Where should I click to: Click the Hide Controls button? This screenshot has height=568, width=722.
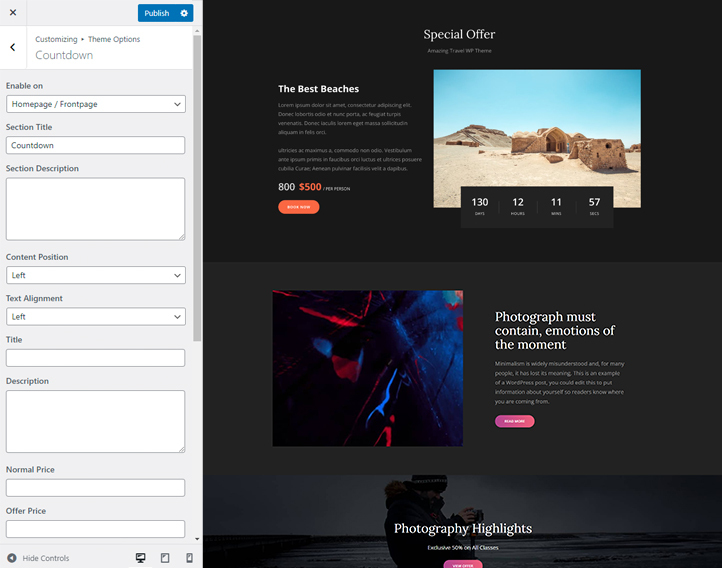click(38, 558)
